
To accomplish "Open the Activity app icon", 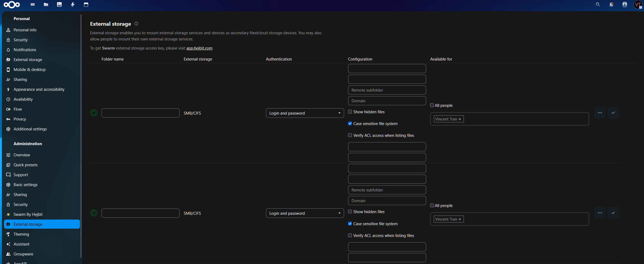I will (72, 5).
